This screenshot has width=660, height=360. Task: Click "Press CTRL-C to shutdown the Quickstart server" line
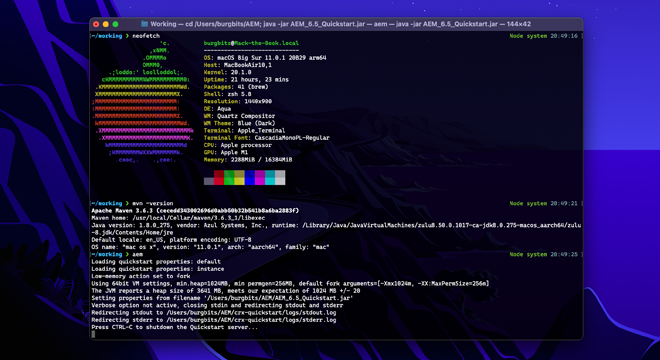(175, 327)
